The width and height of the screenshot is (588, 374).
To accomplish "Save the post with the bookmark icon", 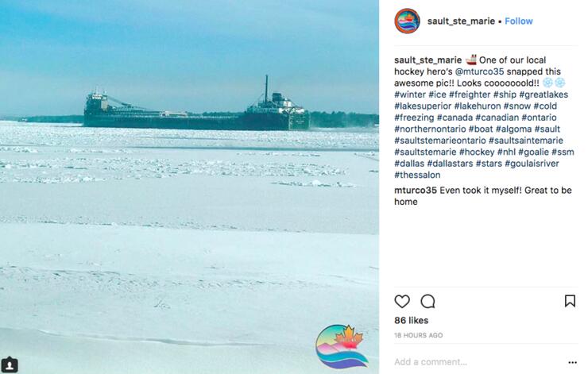I will 570,301.
